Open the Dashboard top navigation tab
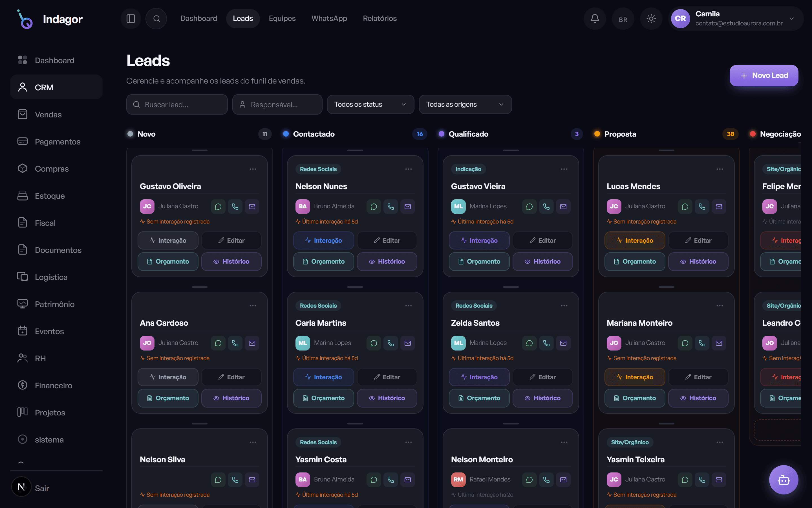This screenshot has height=508, width=812. [x=199, y=18]
